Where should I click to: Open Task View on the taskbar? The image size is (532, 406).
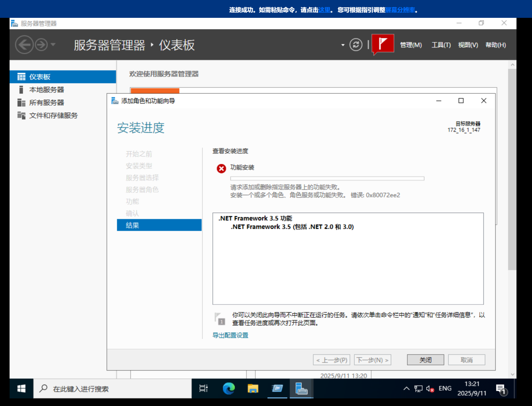pyautogui.click(x=204, y=388)
